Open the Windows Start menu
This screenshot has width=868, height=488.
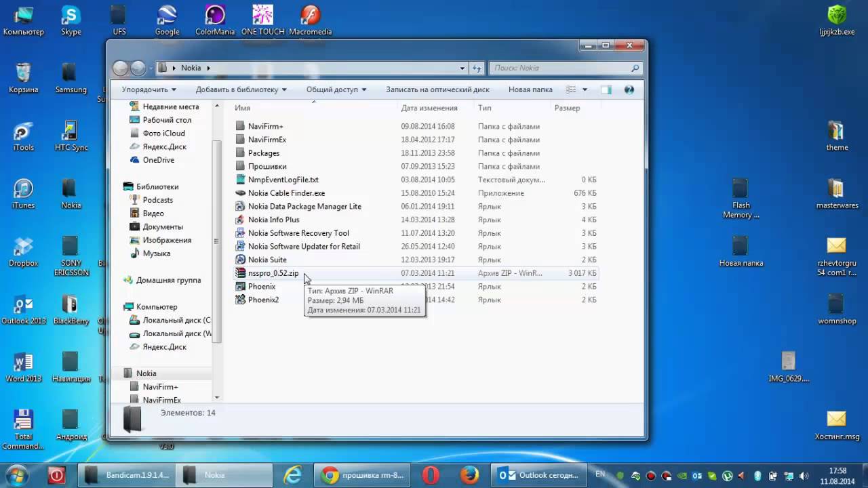click(17, 474)
